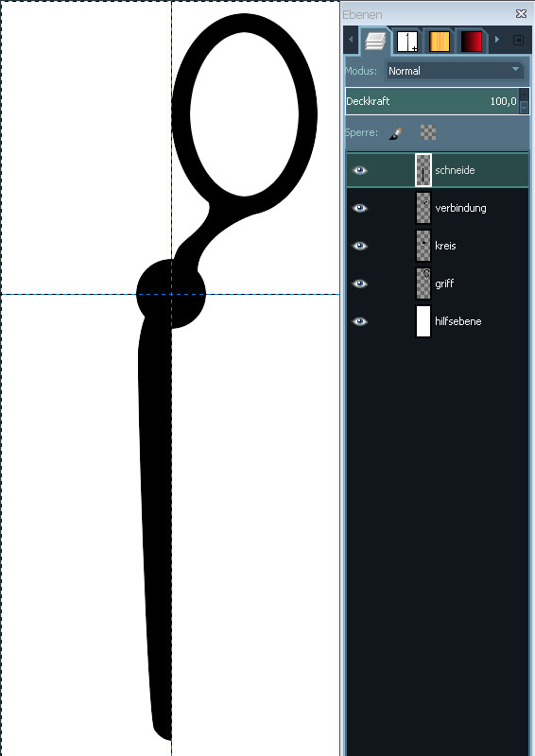
Task: Click inside the oval scissor handle ring
Action: tap(244, 114)
